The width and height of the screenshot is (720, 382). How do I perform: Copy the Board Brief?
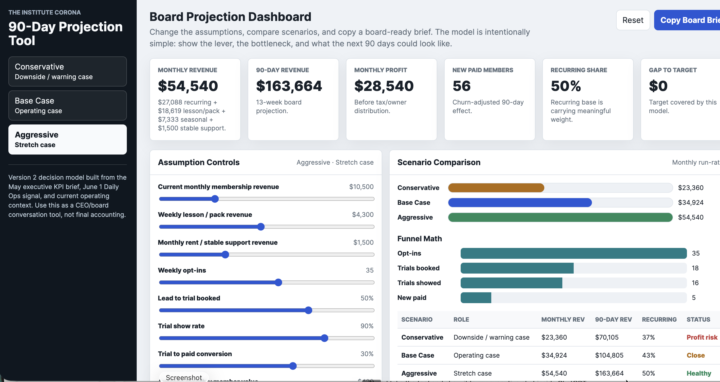pyautogui.click(x=687, y=20)
